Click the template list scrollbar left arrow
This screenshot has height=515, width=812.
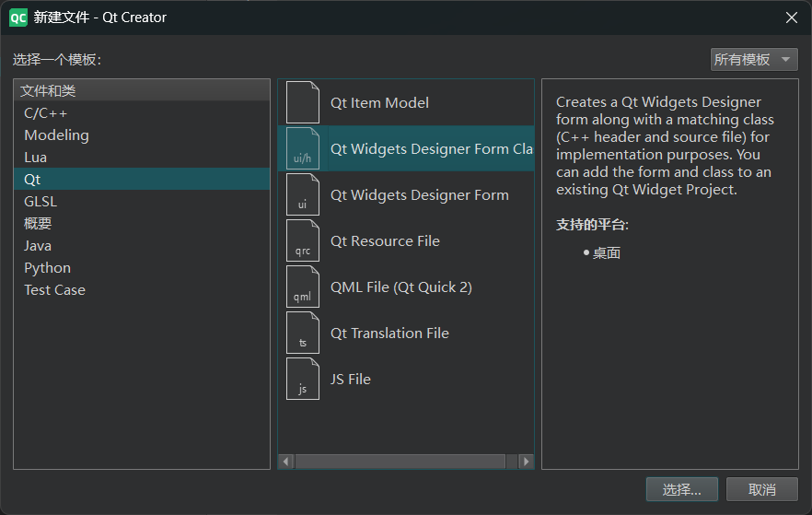tap(286, 462)
